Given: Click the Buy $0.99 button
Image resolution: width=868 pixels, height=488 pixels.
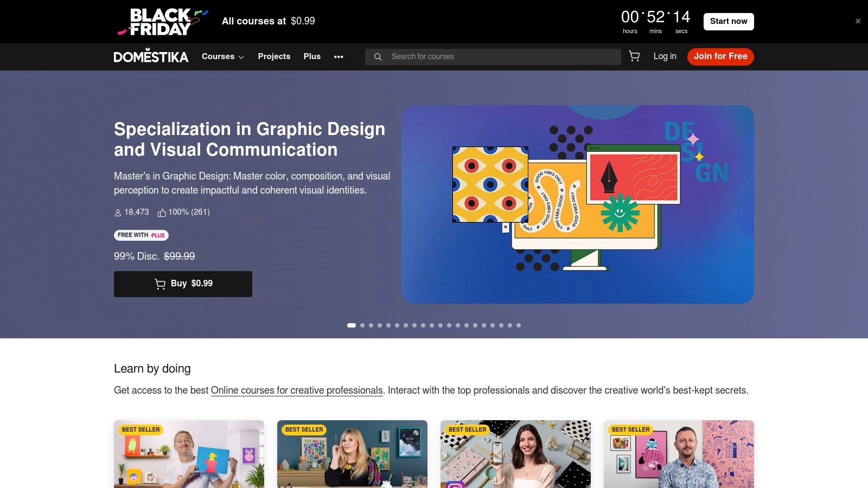Looking at the screenshot, I should (x=183, y=284).
